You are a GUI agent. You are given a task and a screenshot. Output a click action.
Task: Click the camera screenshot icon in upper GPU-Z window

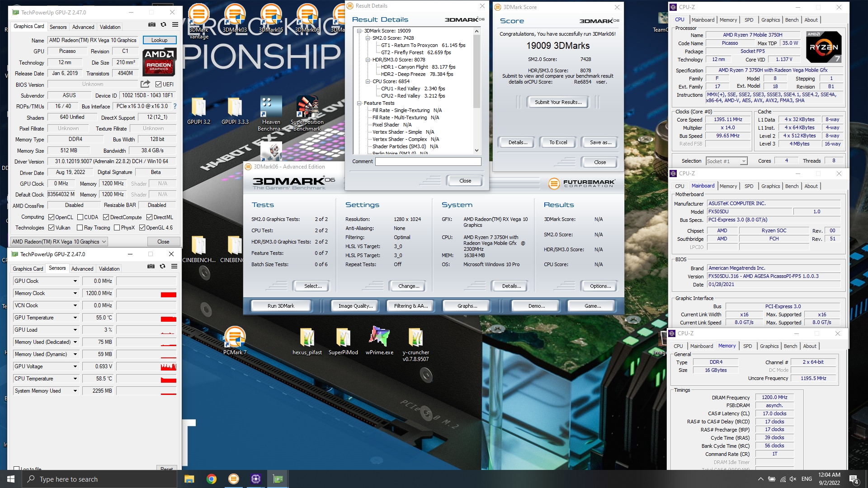pos(152,24)
